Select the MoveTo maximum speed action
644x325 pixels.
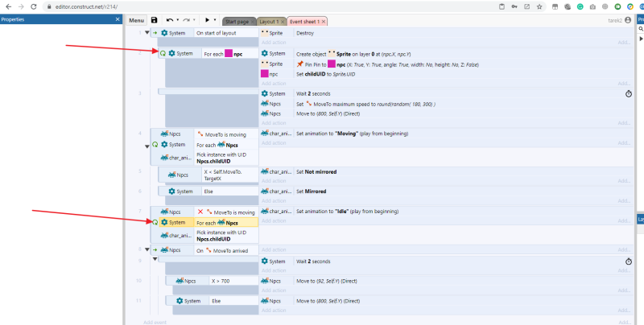(464, 105)
